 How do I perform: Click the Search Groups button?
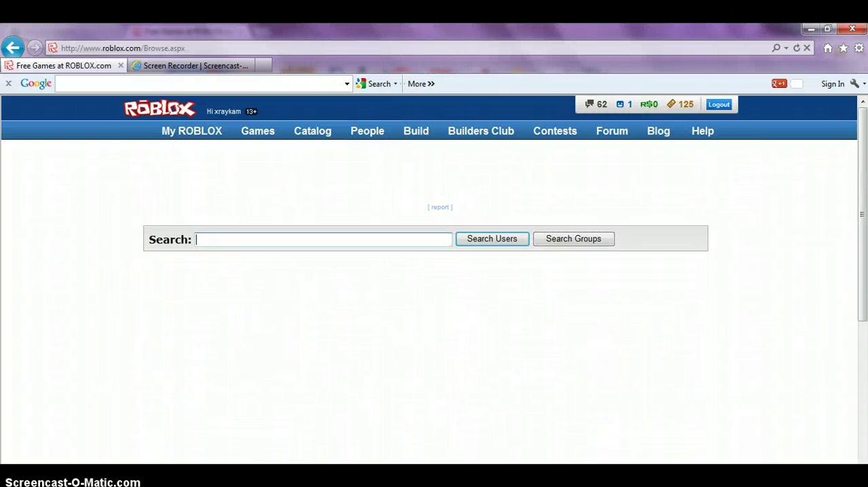pyautogui.click(x=573, y=239)
